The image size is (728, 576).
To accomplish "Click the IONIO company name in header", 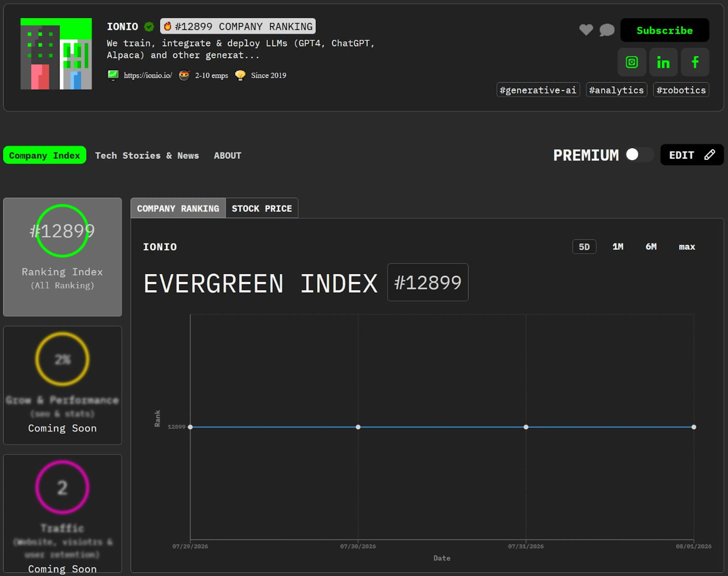I will click(122, 26).
